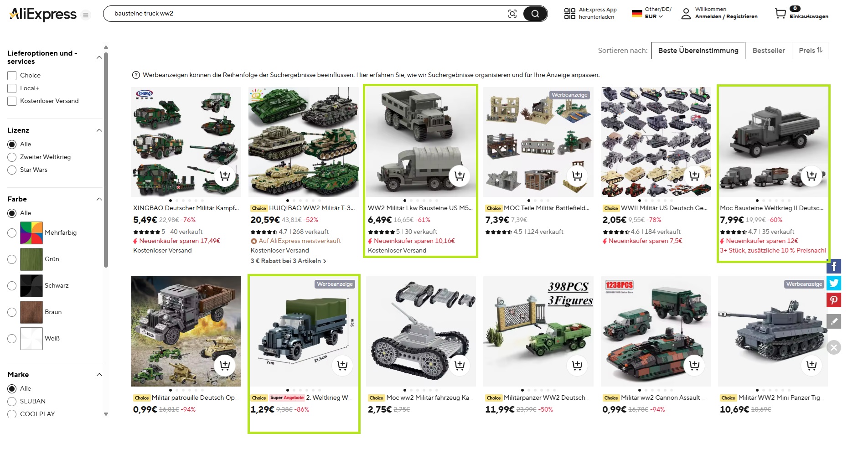Image resolution: width=868 pixels, height=449 pixels.
Task: Select Zweiter Weltkrieg license radio button
Action: 12,157
